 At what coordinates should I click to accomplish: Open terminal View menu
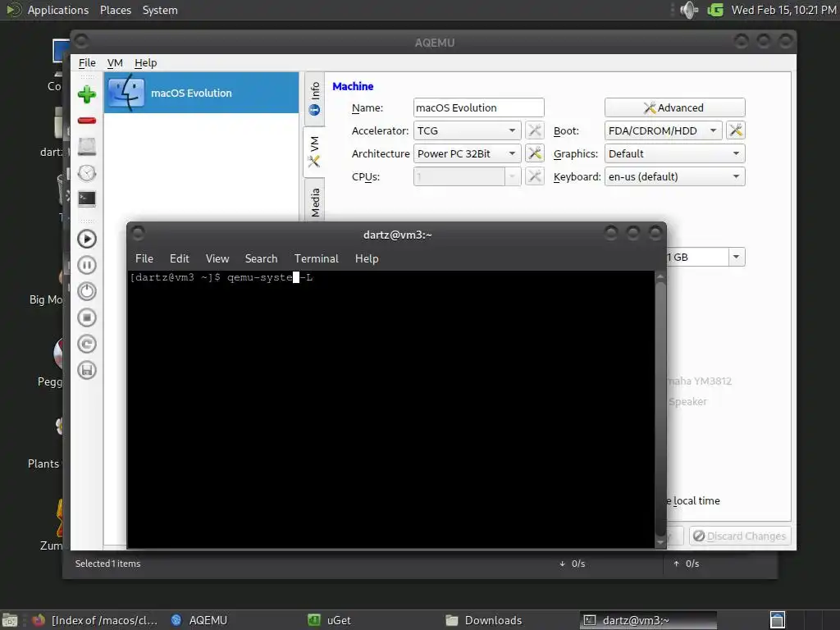coord(217,258)
